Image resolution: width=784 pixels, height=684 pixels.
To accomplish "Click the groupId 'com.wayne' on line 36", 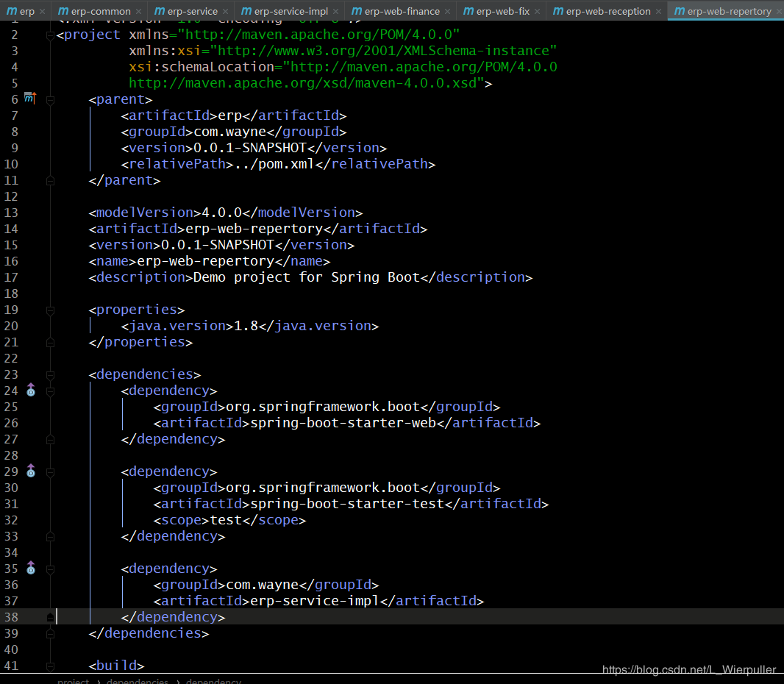I will pyautogui.click(x=263, y=585).
